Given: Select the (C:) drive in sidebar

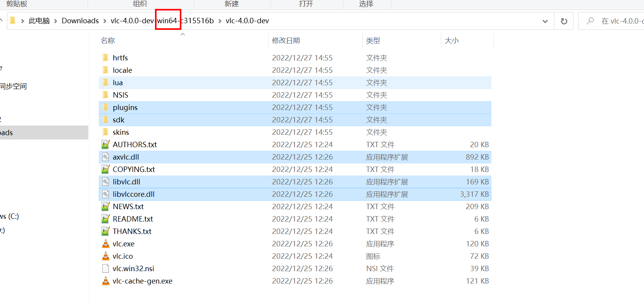Looking at the screenshot, I should (x=9, y=216).
